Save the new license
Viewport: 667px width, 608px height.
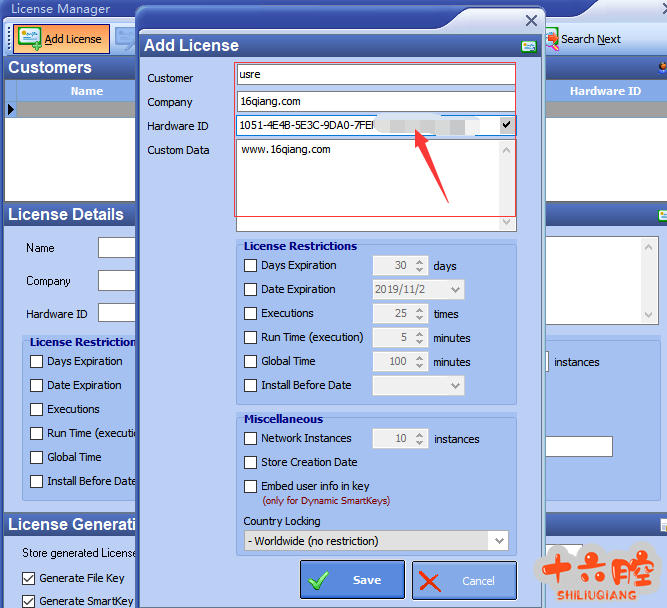[x=352, y=580]
